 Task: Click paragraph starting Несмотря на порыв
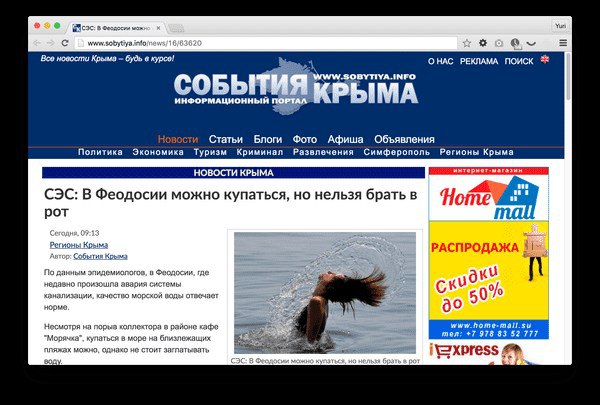(x=131, y=344)
